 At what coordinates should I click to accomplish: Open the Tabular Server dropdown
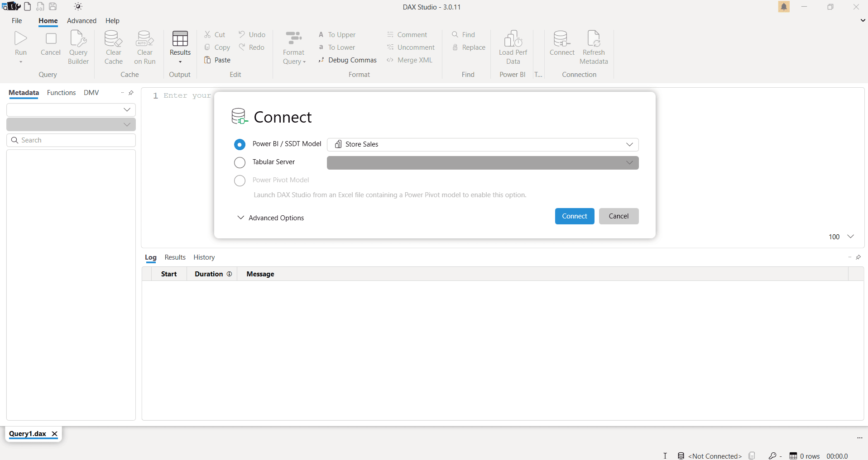point(483,163)
